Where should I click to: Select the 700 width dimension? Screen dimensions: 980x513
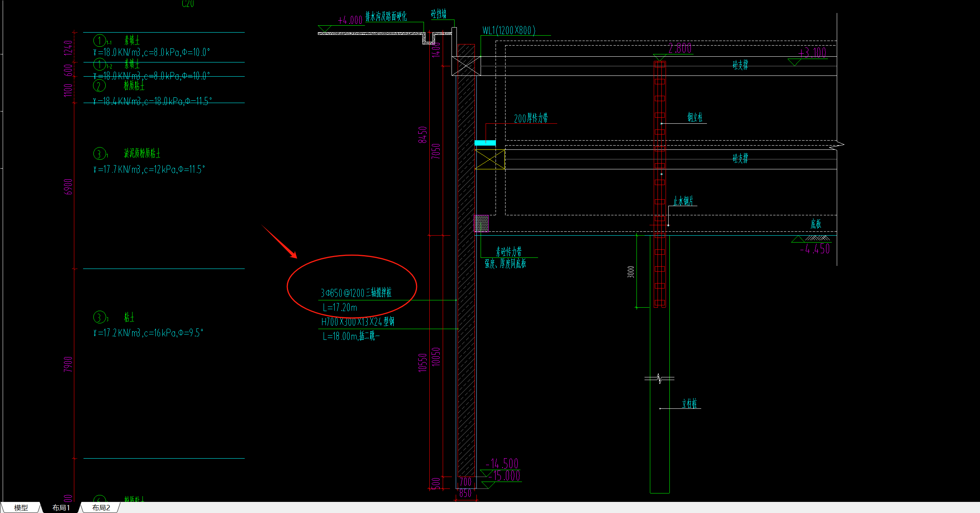click(x=466, y=482)
